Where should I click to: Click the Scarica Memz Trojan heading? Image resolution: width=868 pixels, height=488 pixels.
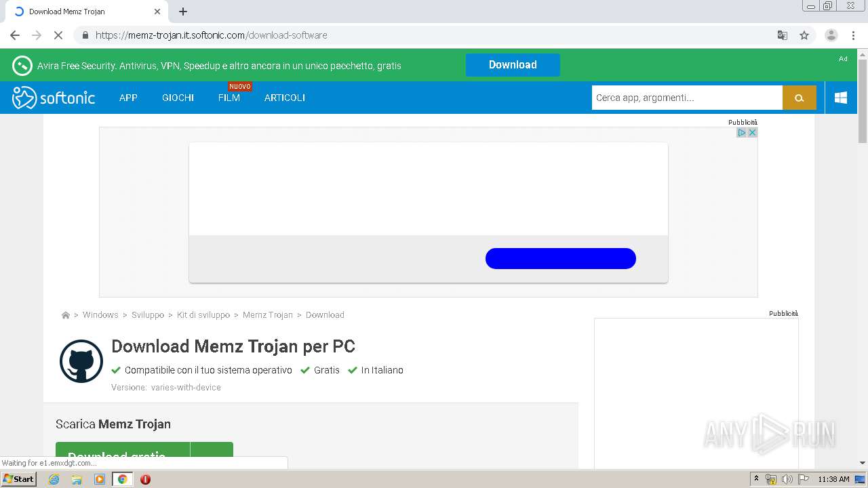coord(113,424)
